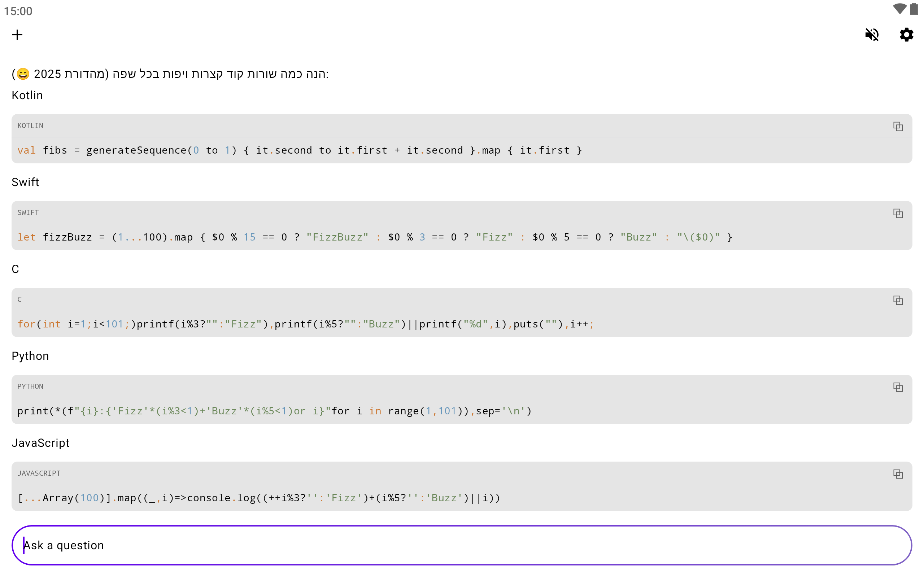Open settings via gear icon
924x577 pixels.
906,35
